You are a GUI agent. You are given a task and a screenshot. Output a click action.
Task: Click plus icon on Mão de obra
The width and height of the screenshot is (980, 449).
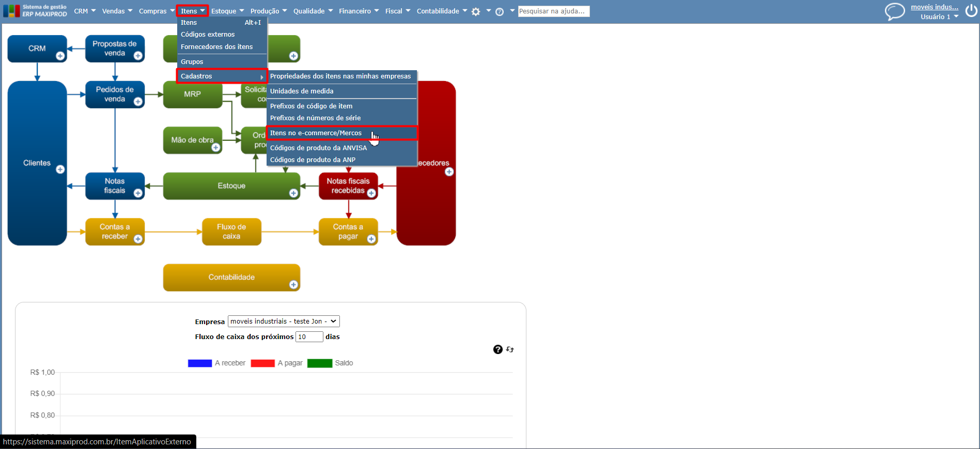click(216, 148)
